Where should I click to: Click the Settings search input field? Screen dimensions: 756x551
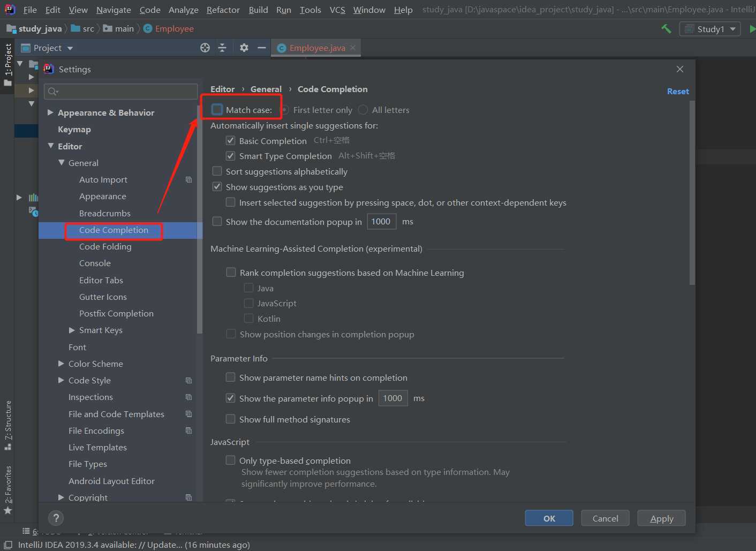121,92
